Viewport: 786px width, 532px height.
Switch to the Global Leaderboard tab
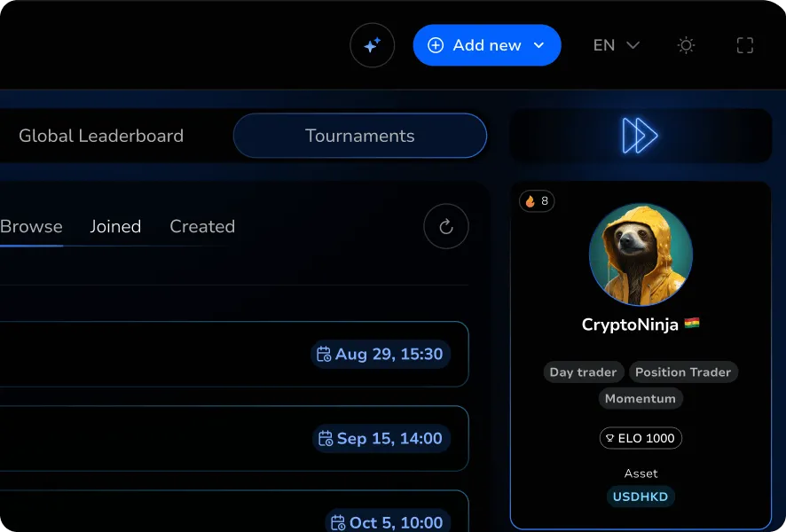101,136
